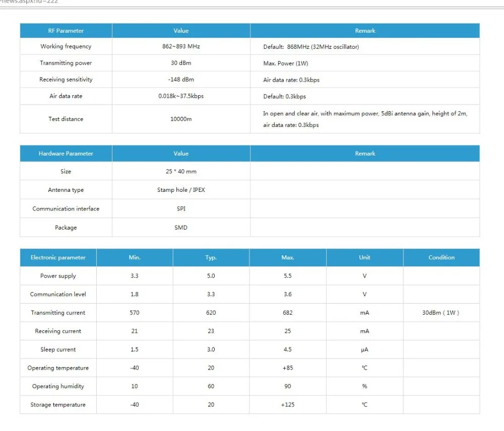Click Sleep current max '4.5'

pyautogui.click(x=288, y=349)
